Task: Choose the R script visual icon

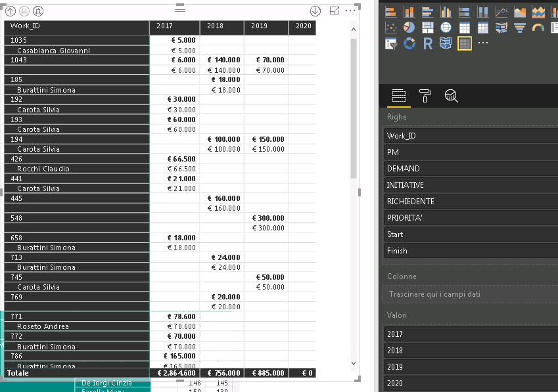Action: [x=427, y=43]
